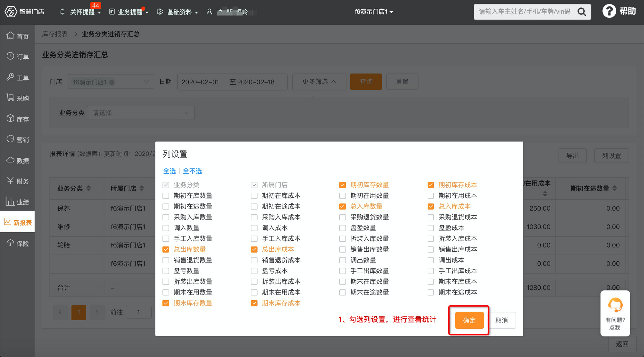The image size is (644, 357).
Task: Focus the owner name/phone/plate search box
Action: click(x=525, y=12)
